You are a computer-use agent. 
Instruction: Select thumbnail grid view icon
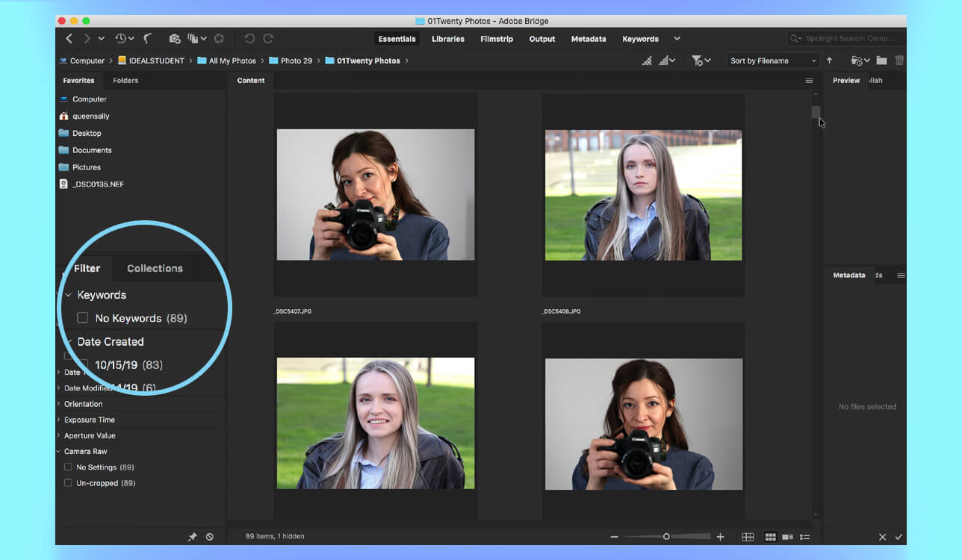[x=770, y=536]
